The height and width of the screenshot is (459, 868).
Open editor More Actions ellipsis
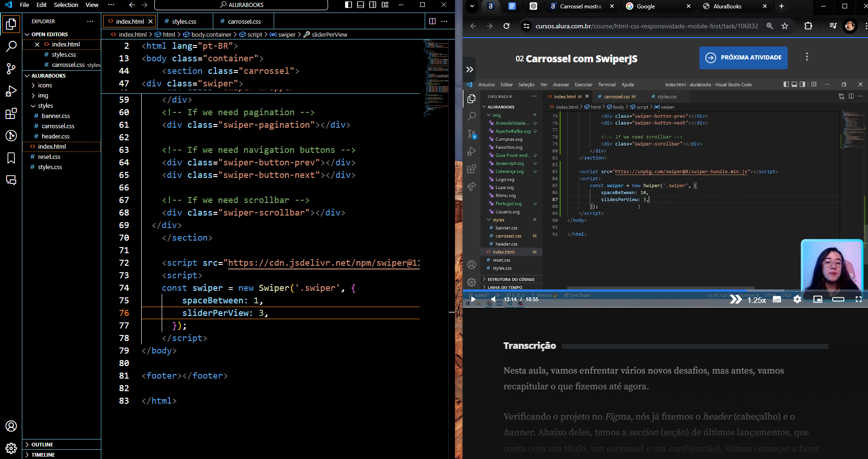(x=444, y=21)
